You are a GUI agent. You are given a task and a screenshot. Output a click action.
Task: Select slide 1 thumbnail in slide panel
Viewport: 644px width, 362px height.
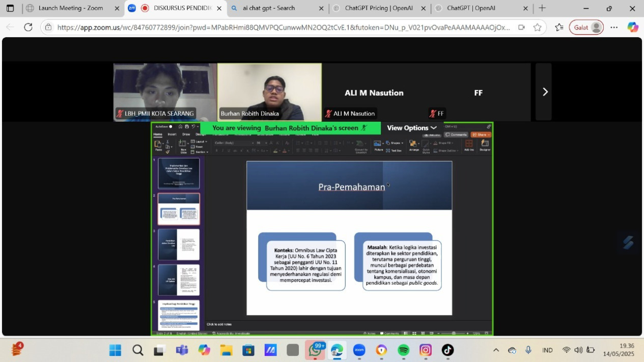click(x=179, y=174)
